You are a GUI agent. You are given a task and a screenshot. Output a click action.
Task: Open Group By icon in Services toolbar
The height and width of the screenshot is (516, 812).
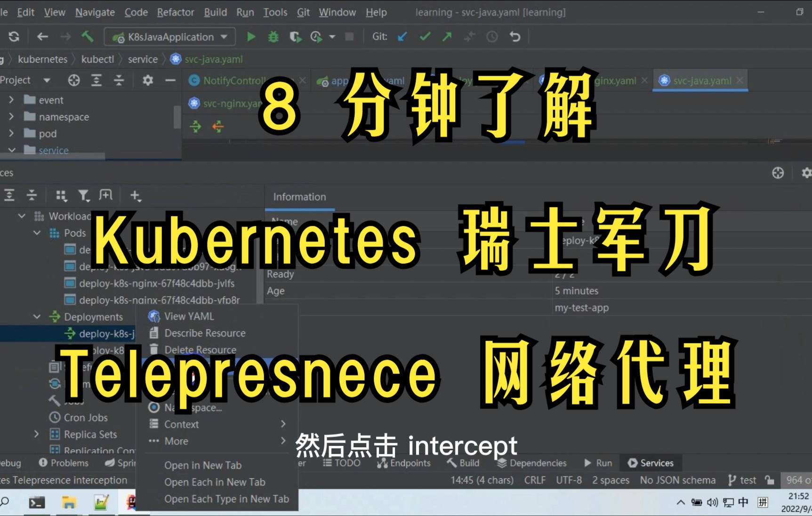point(62,195)
